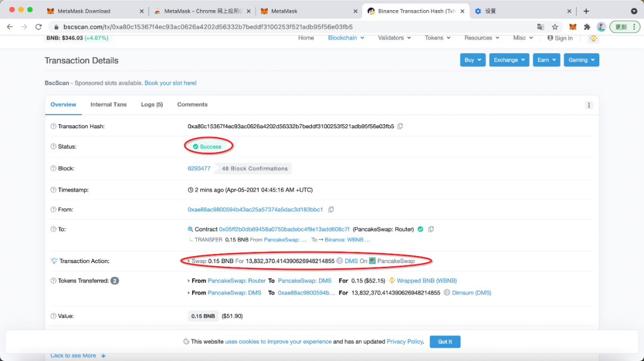This screenshot has height=361, width=644.
Task: Click the help icon beside Timestamp
Action: click(x=54, y=190)
